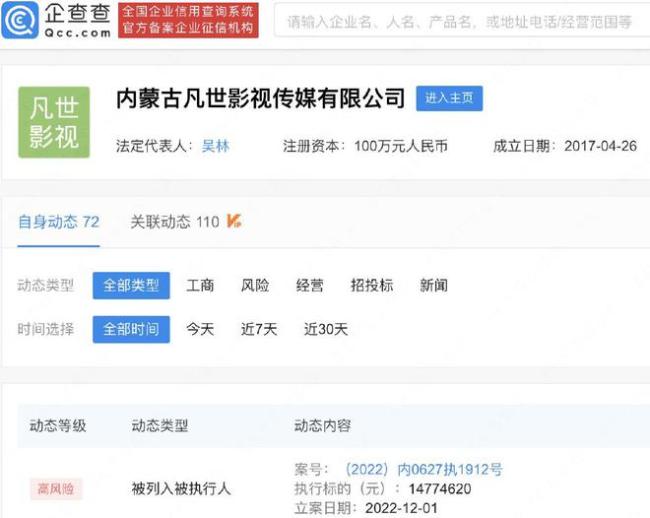Click the 凡世影视 company logo thumbnail
Viewport: 650px width, 518px height.
click(54, 122)
